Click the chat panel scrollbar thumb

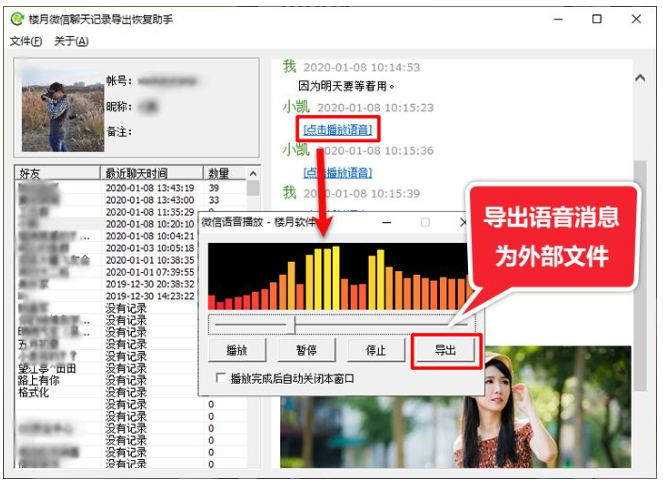tap(640, 275)
